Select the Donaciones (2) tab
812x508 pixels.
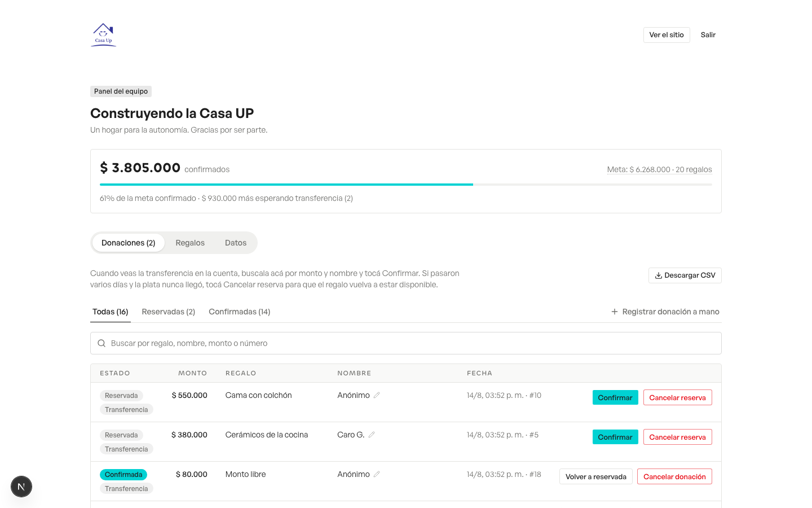pyautogui.click(x=129, y=243)
